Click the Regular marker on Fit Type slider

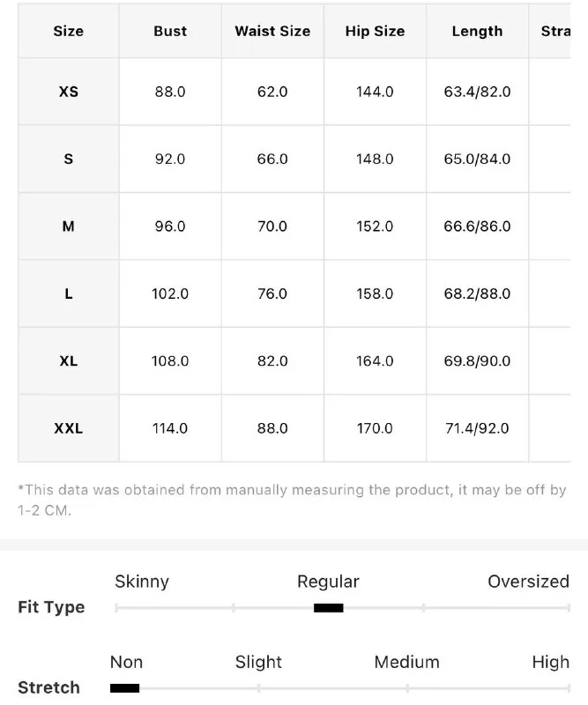pyautogui.click(x=329, y=608)
